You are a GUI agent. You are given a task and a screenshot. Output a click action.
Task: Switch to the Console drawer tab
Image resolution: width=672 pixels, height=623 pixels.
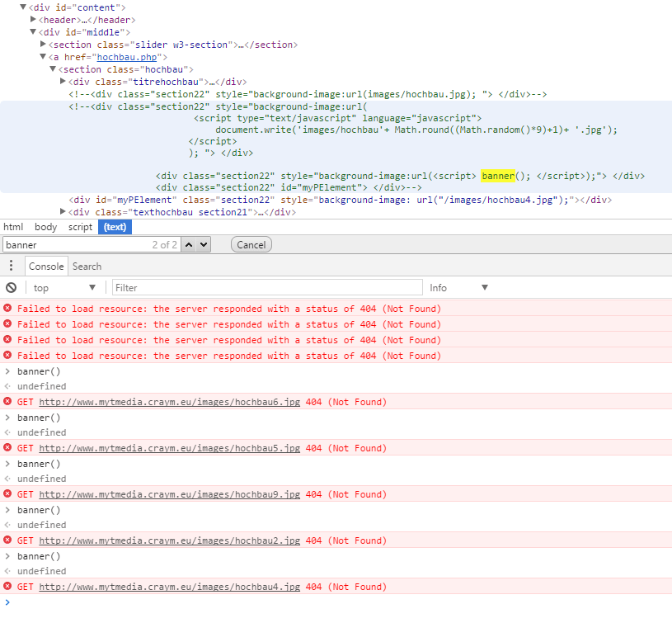[46, 267]
